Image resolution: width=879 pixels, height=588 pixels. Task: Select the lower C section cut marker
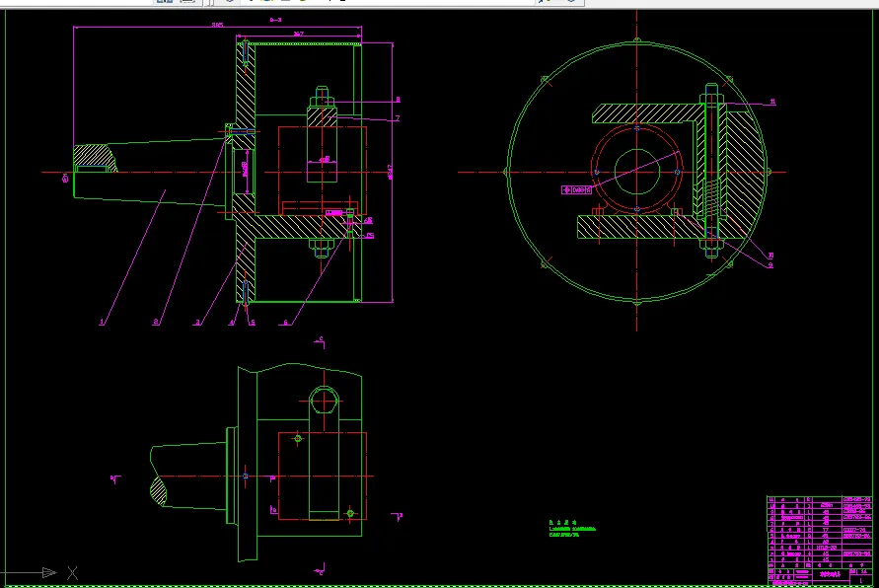pyautogui.click(x=320, y=570)
